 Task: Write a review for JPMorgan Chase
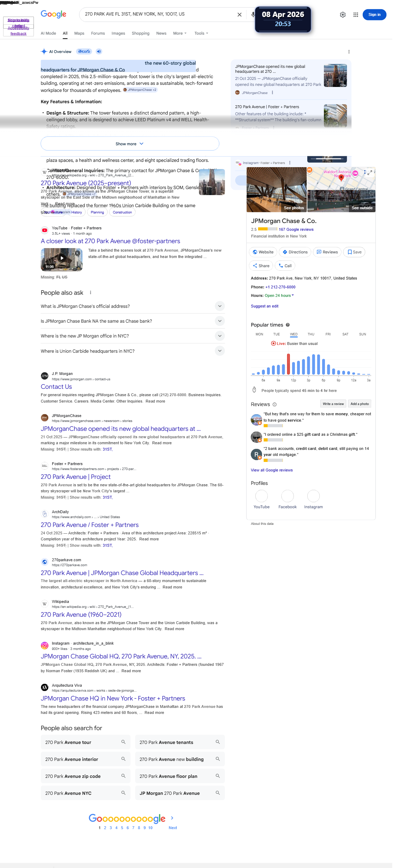coord(333,404)
